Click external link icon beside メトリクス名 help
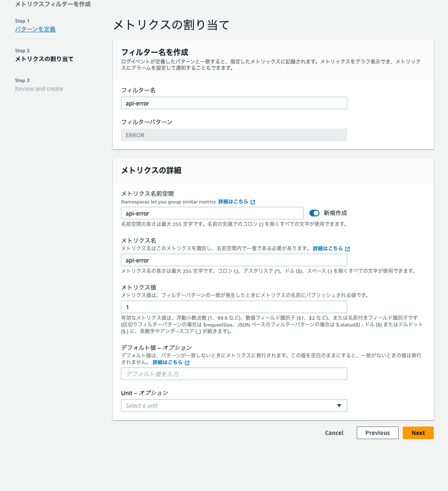This screenshot has width=448, height=491. click(348, 249)
